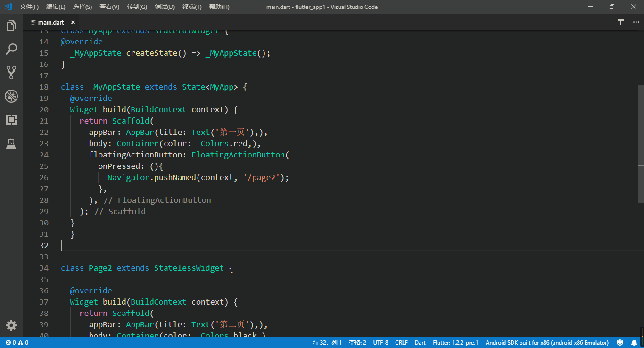Open the 终端(T) menu

tap(192, 7)
